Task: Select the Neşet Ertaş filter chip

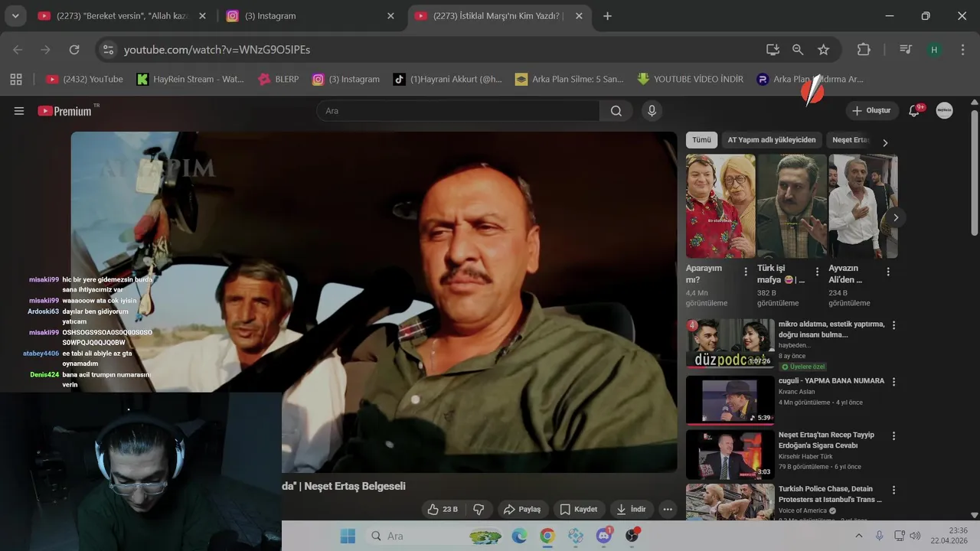Action: pos(850,140)
